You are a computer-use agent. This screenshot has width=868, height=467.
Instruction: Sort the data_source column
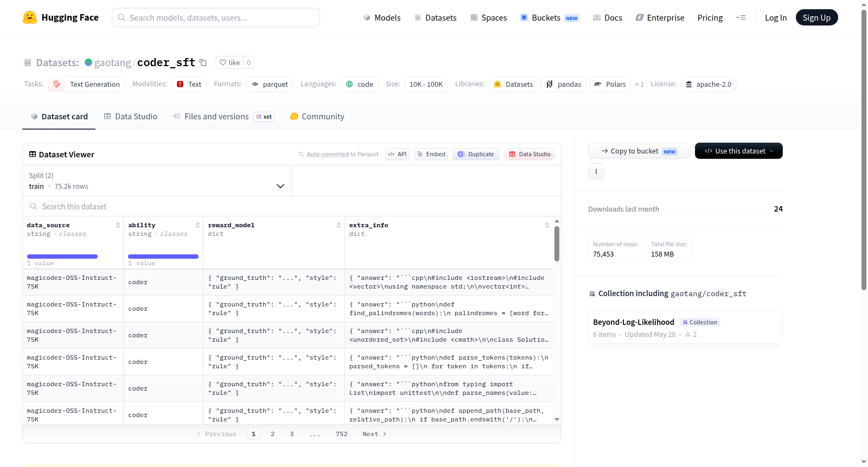[118, 225]
